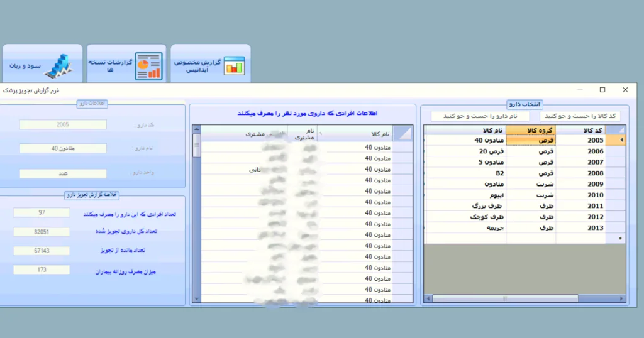Maximize the فرم گزارش تجویز پزشک window
Image resolution: width=644 pixels, height=338 pixels.
[x=602, y=90]
